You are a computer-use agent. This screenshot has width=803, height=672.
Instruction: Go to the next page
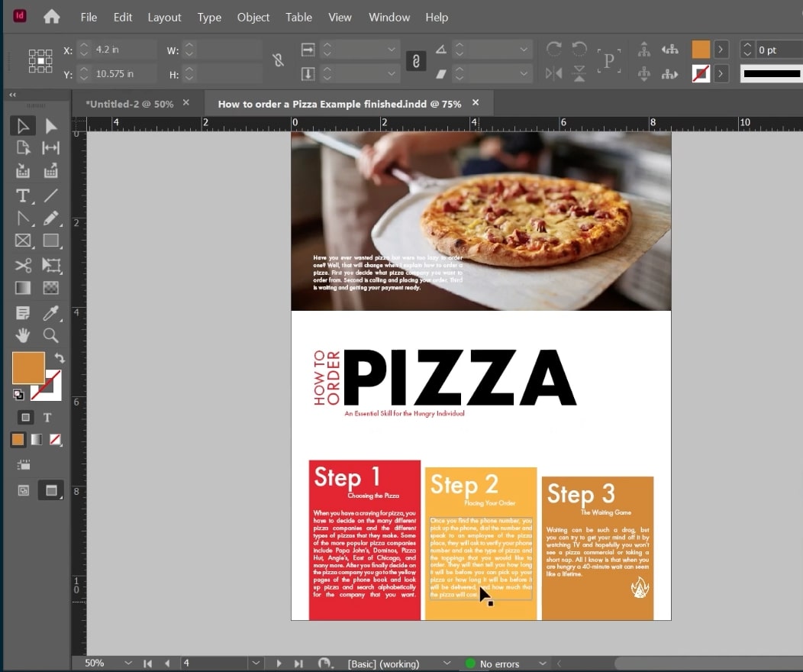[279, 663]
